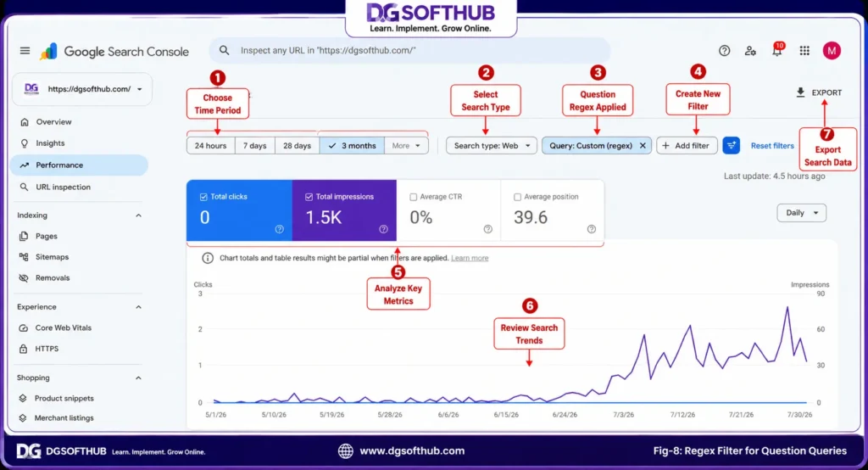This screenshot has width=868, height=470.
Task: Click the Google Search Console logo
Action: [x=114, y=52]
